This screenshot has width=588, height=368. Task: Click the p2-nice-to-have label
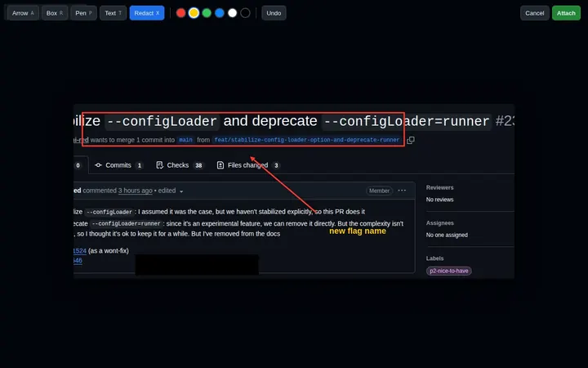click(449, 271)
